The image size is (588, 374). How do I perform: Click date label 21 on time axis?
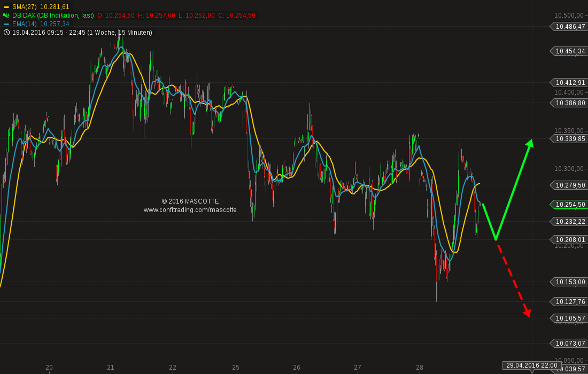tap(111, 368)
